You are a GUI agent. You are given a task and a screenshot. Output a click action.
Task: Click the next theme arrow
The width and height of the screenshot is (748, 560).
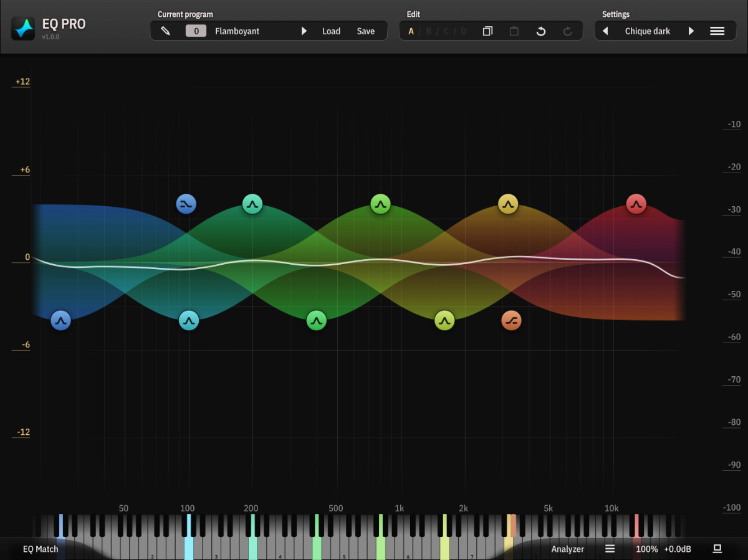pos(692,31)
